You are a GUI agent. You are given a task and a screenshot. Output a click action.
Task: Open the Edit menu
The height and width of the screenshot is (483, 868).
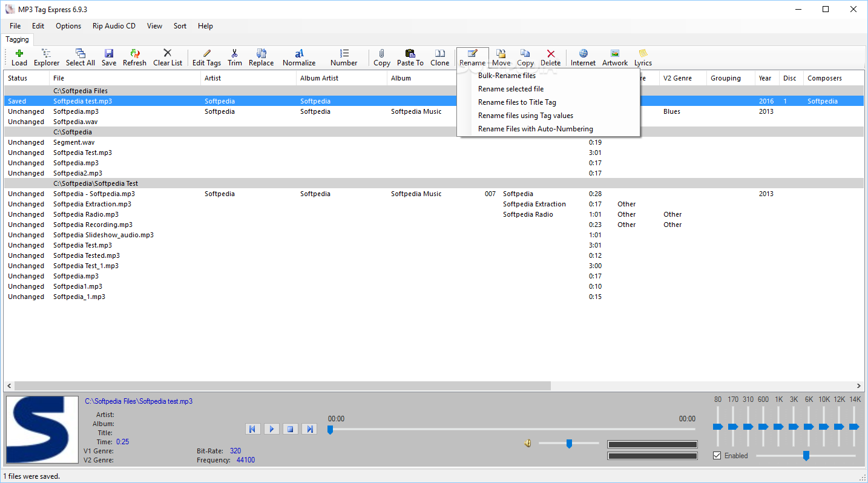click(38, 26)
